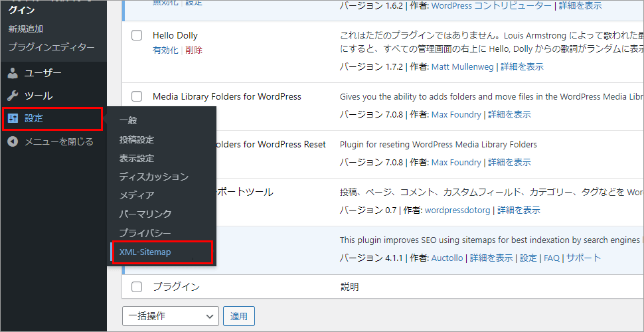Click 削除 link for Hello Dolly
Screen dimensions: 644x332
(x=194, y=50)
